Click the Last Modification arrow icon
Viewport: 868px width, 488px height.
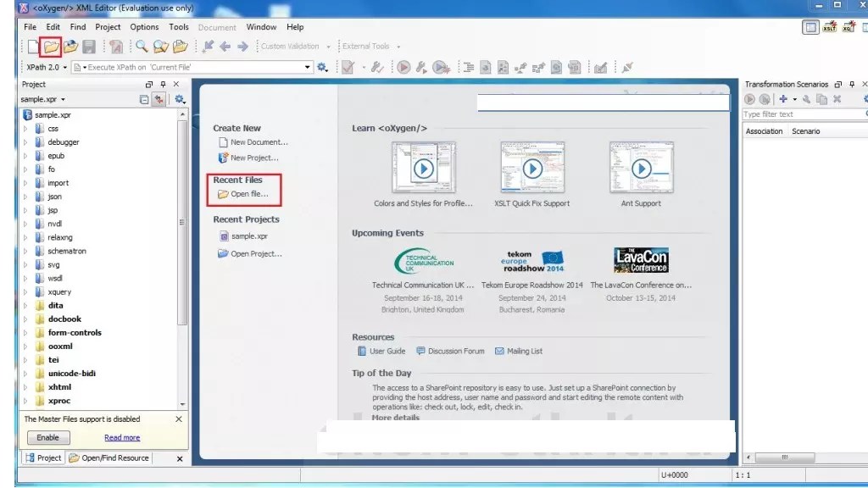coord(209,47)
